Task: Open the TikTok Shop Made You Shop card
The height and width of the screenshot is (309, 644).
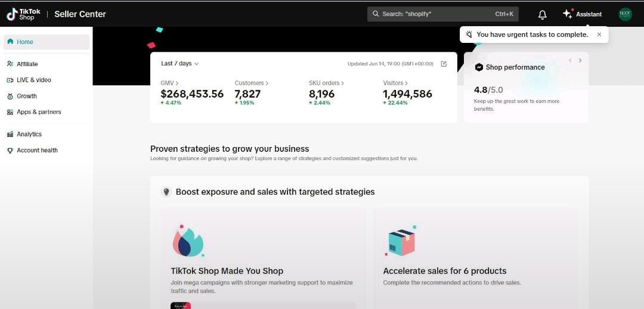Action: click(262, 259)
